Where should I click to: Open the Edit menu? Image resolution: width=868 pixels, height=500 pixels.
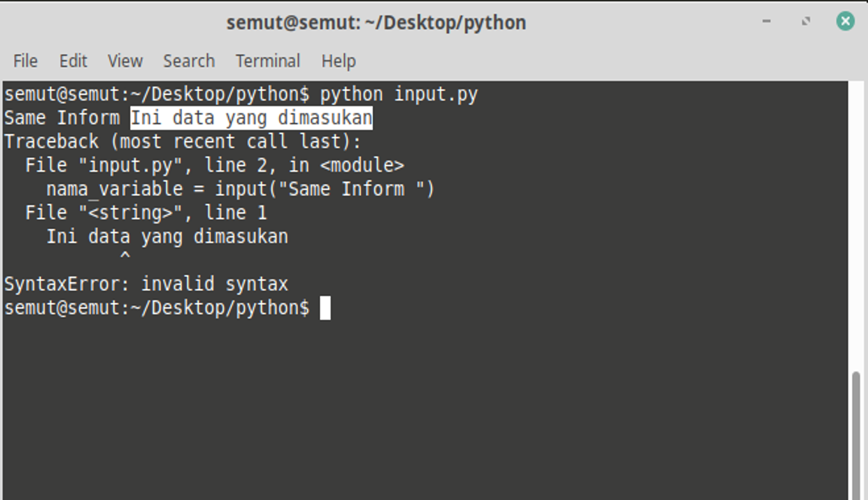[73, 61]
